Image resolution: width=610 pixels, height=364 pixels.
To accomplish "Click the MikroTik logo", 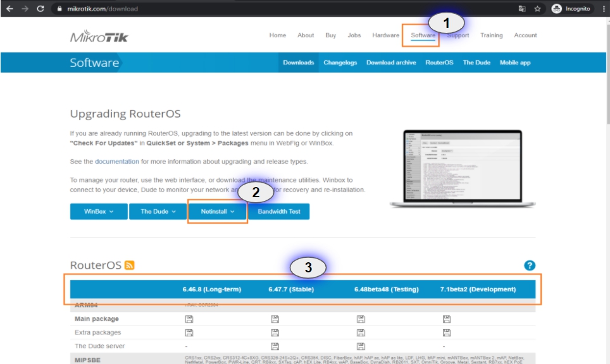I will click(x=99, y=36).
